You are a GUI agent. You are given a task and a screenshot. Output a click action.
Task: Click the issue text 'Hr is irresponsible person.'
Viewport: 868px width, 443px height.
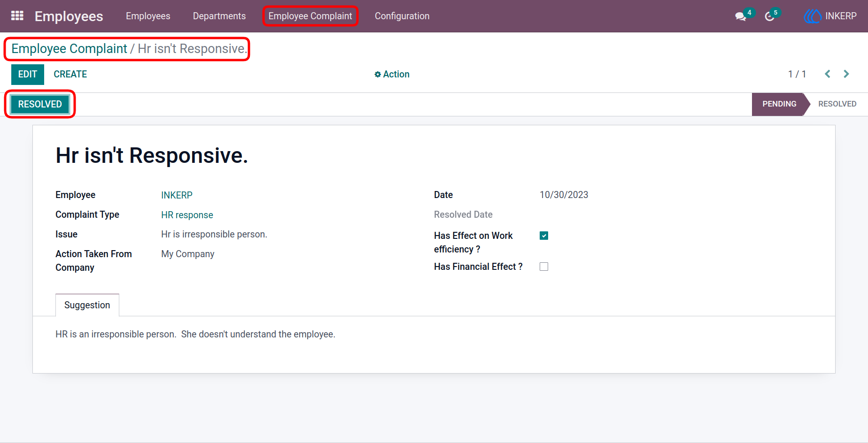(x=214, y=234)
